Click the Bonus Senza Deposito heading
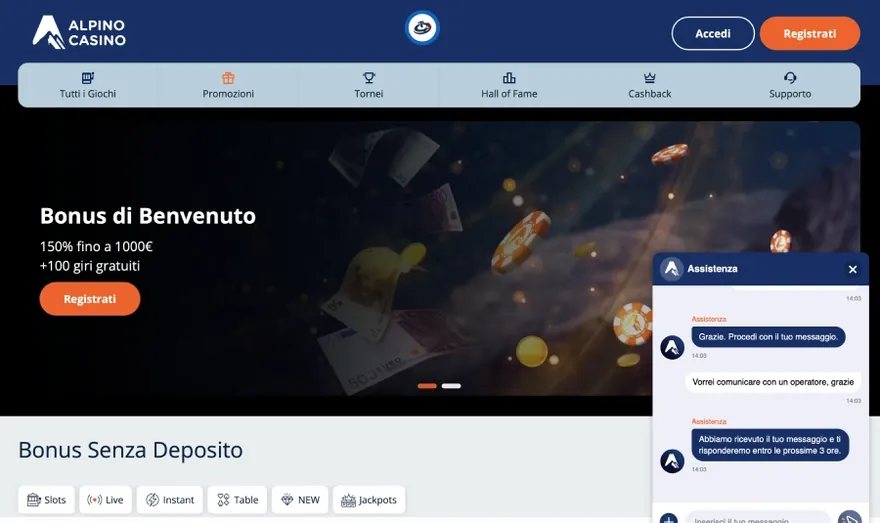 point(131,450)
